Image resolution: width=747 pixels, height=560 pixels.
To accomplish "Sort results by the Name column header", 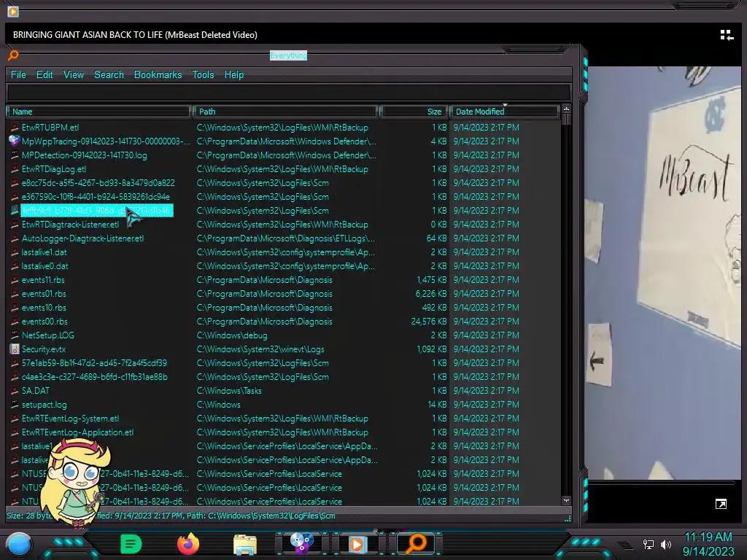I will pos(99,112).
